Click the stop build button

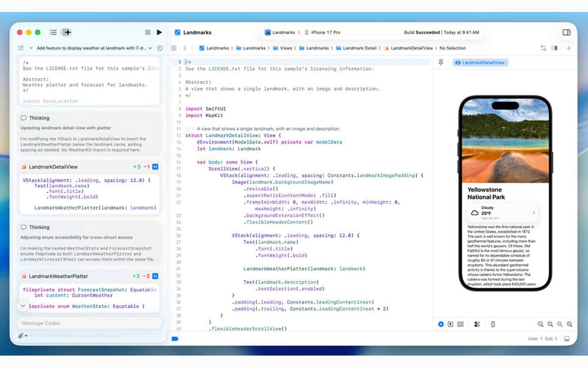(x=147, y=32)
